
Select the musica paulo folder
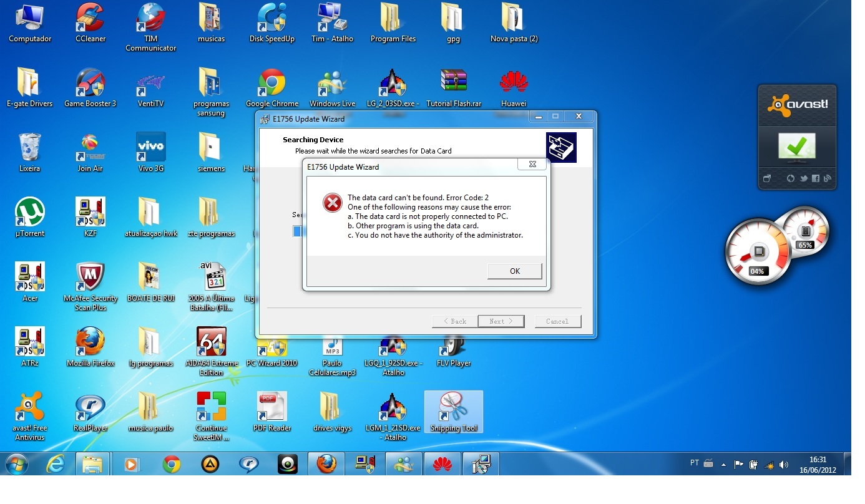[x=150, y=413]
